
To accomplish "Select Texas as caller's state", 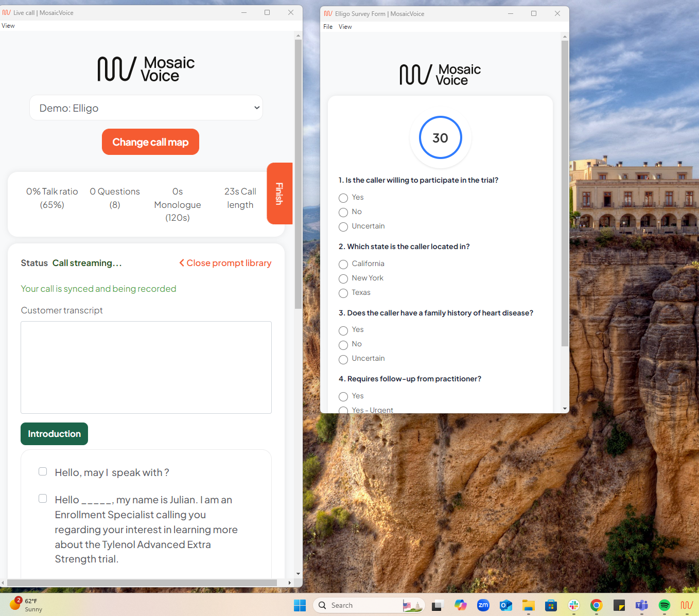I will point(343,293).
